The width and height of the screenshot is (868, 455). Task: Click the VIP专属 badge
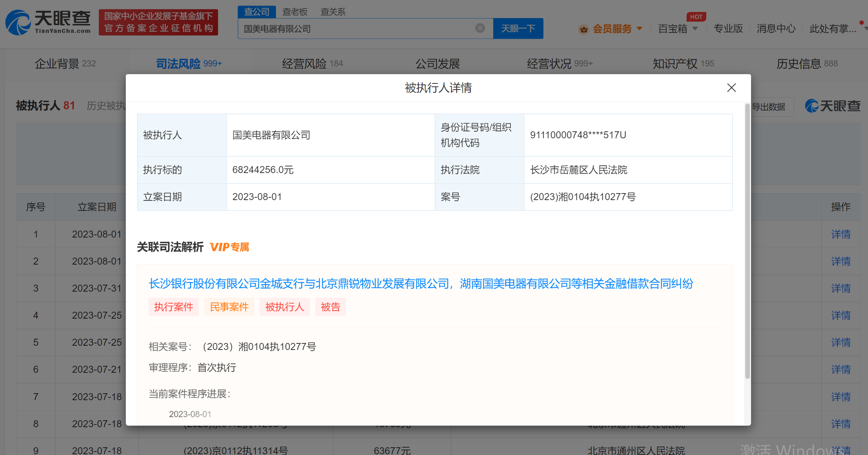(229, 247)
